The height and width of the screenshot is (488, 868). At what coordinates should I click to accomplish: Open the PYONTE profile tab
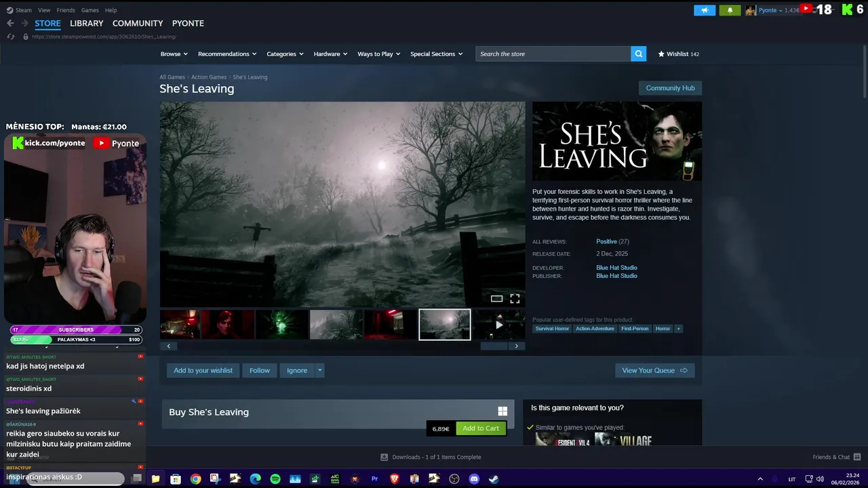coord(188,23)
